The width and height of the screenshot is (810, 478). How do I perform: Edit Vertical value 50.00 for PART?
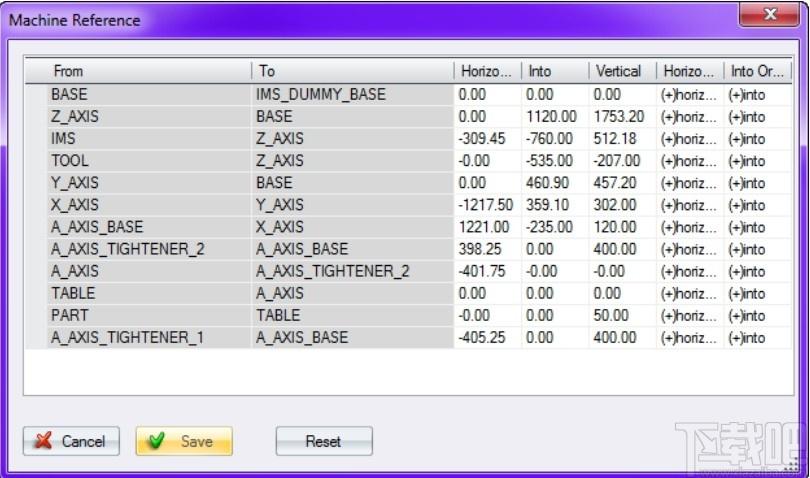(x=622, y=316)
